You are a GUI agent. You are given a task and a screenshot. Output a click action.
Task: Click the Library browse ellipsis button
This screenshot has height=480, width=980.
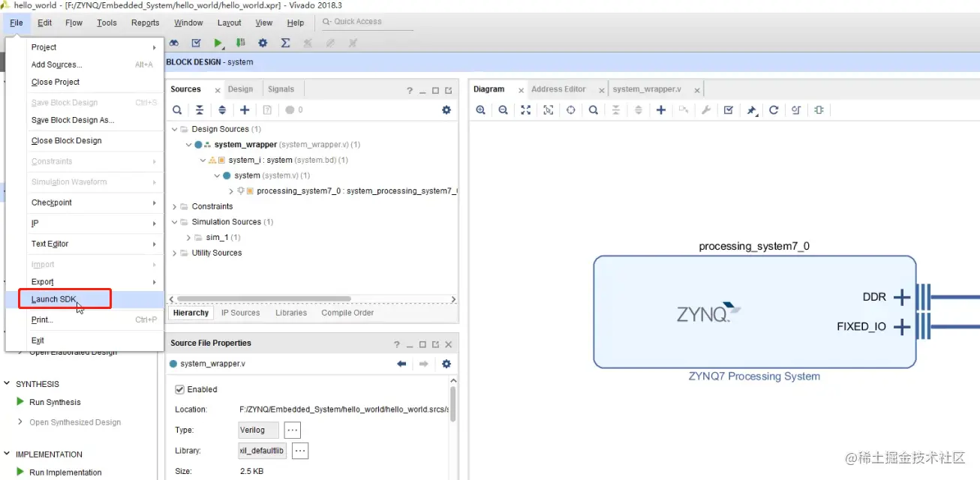click(x=299, y=451)
